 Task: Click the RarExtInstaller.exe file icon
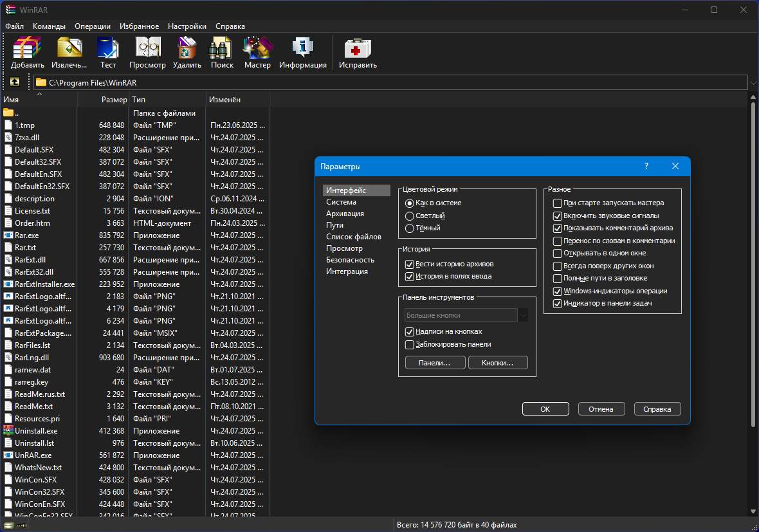(x=8, y=284)
